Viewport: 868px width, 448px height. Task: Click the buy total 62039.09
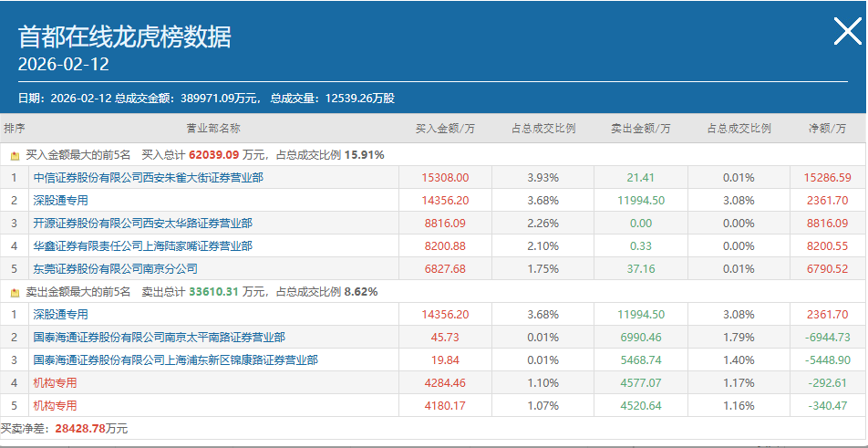pyautogui.click(x=213, y=155)
